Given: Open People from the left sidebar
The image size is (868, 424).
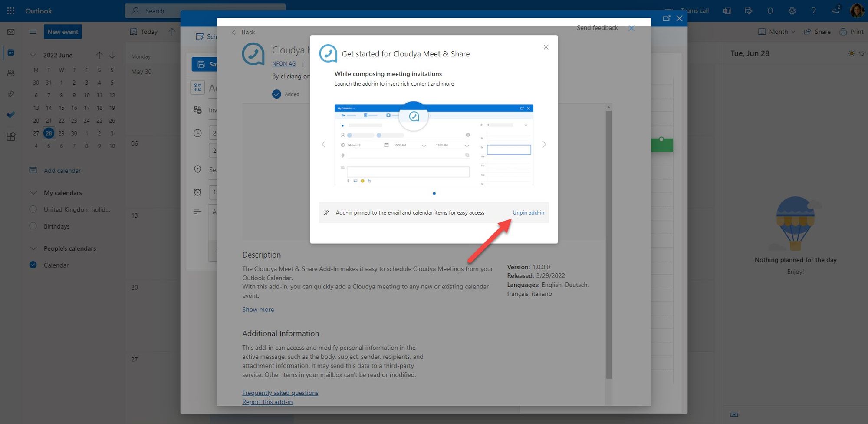Looking at the screenshot, I should click(11, 73).
